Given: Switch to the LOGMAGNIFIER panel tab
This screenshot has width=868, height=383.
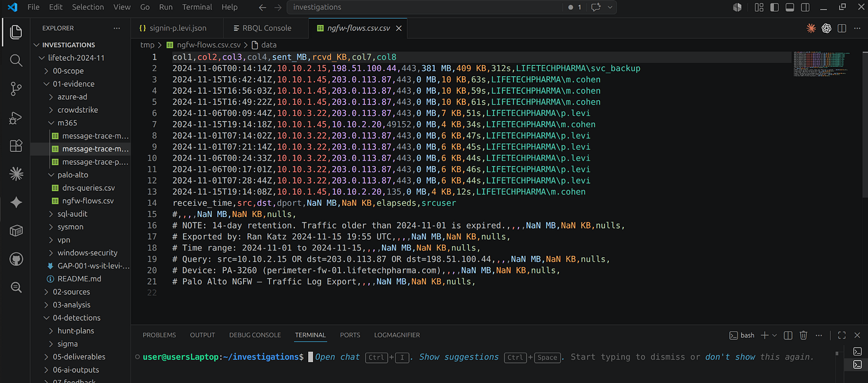Looking at the screenshot, I should [397, 335].
